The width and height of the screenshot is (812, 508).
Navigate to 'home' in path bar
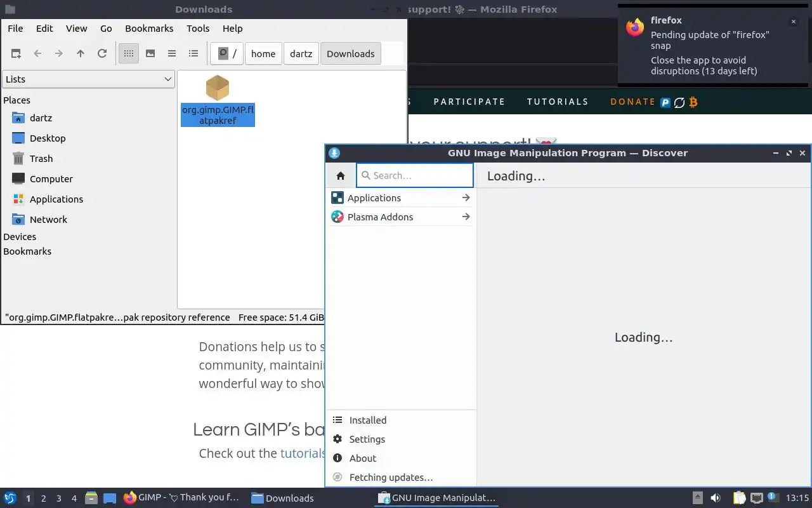tap(263, 54)
